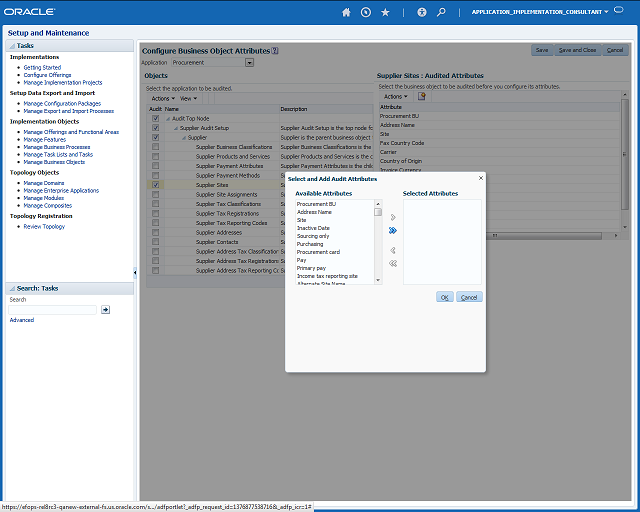Select Procurement BU in Available Attributes
640x512 pixels.
(x=316, y=204)
